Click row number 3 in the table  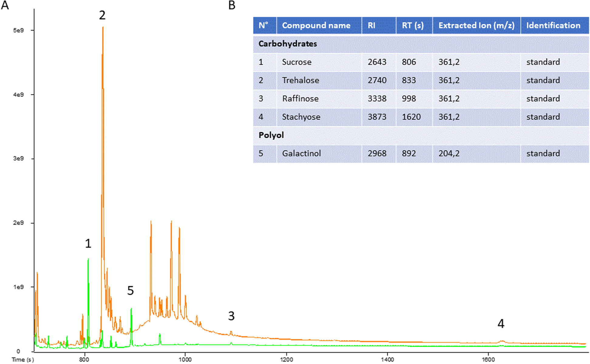click(x=261, y=99)
